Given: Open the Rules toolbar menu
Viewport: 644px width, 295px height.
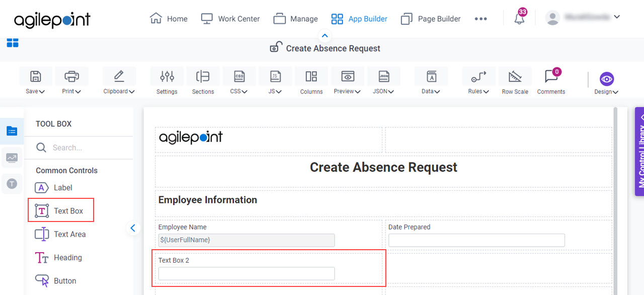Looking at the screenshot, I should (478, 82).
